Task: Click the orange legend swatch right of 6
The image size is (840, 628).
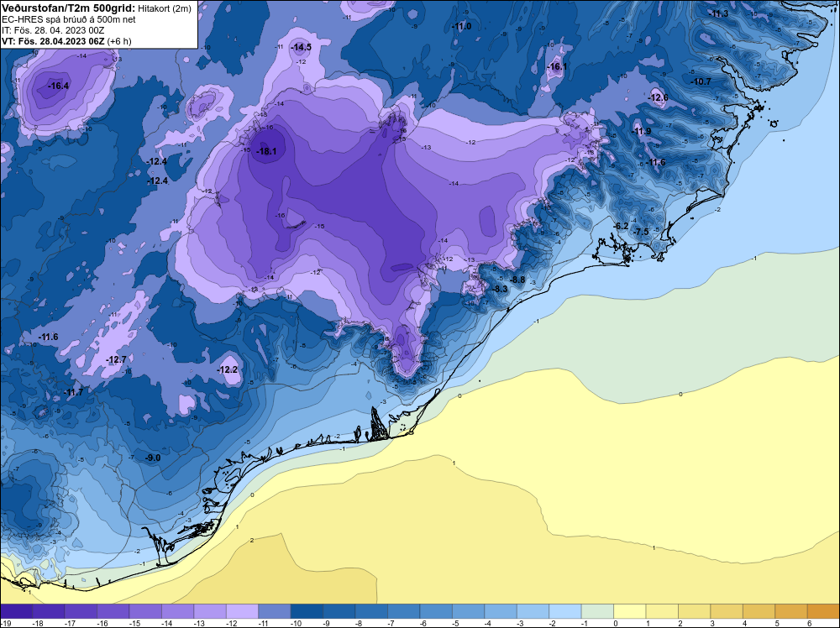Action: [823, 611]
